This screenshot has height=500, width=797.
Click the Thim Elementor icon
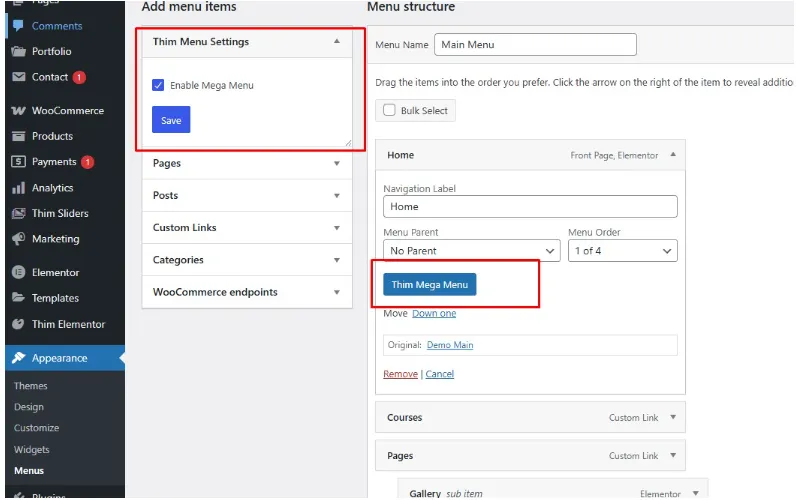(18, 324)
